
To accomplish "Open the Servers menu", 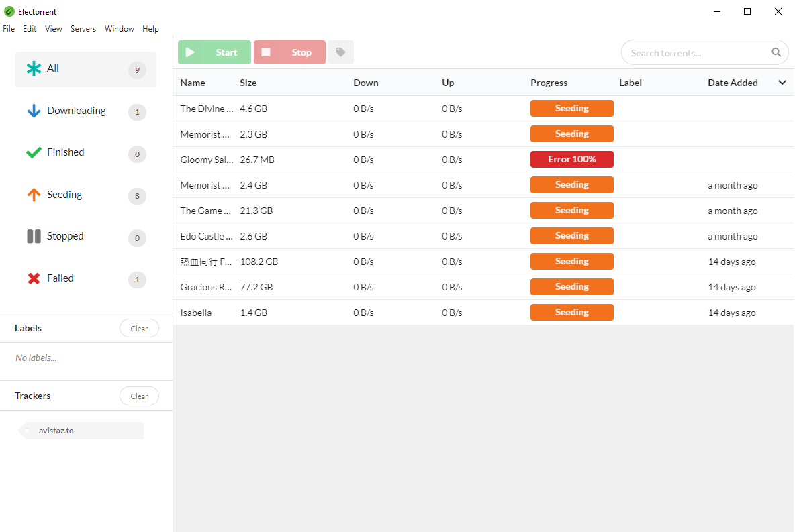I will [83, 29].
